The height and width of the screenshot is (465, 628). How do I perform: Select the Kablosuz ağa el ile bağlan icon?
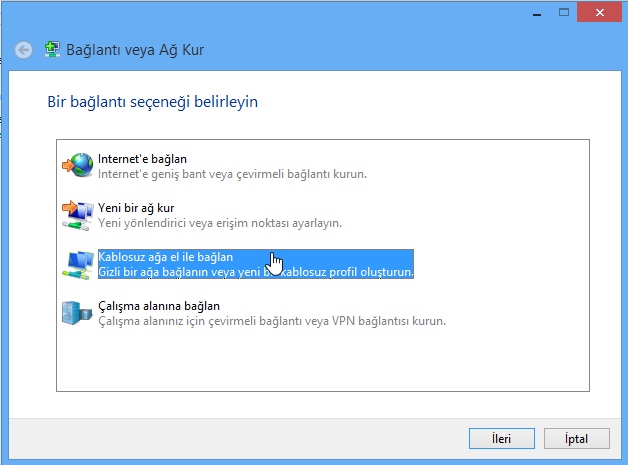click(78, 265)
